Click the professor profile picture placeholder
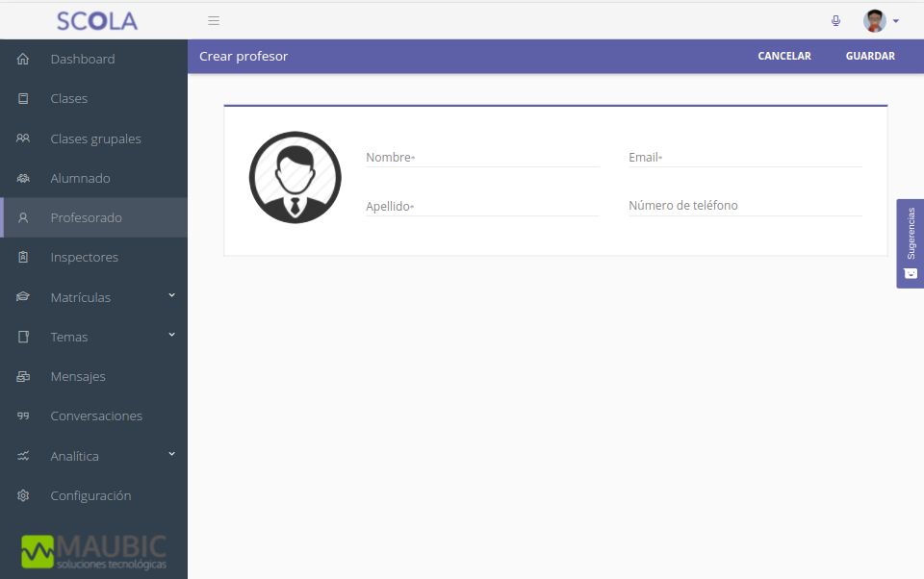The image size is (924, 579). pyautogui.click(x=295, y=178)
